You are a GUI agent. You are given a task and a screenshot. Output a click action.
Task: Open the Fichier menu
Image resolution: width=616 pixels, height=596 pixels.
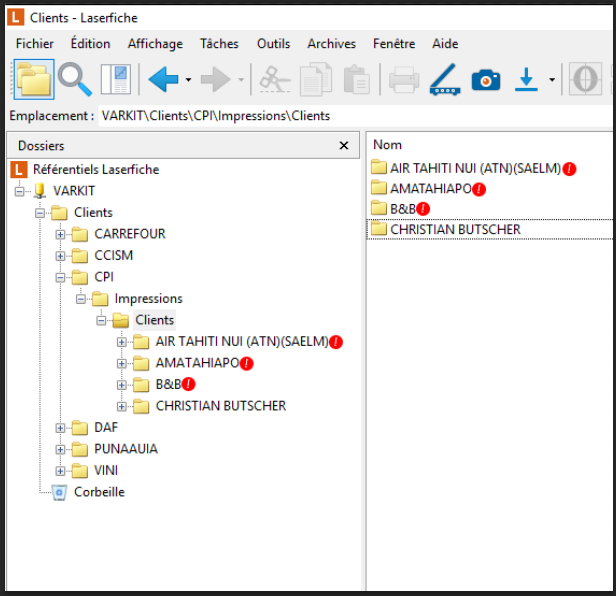(35, 44)
